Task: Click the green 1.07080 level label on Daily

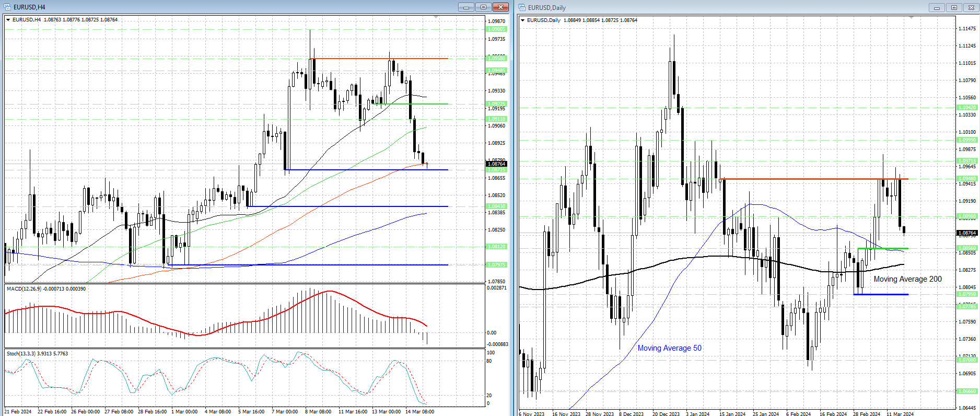Action: pyautogui.click(x=967, y=360)
